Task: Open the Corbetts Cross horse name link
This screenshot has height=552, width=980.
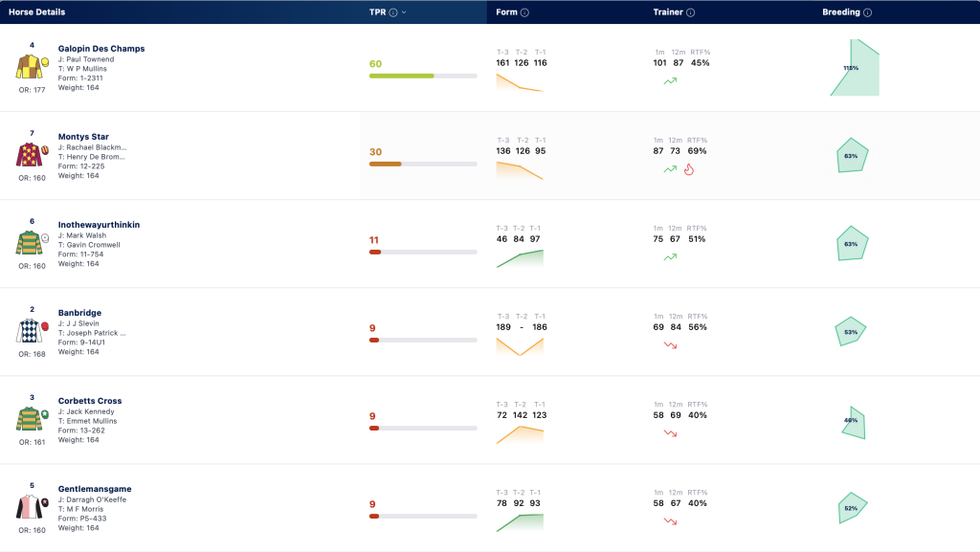Action: click(x=90, y=401)
